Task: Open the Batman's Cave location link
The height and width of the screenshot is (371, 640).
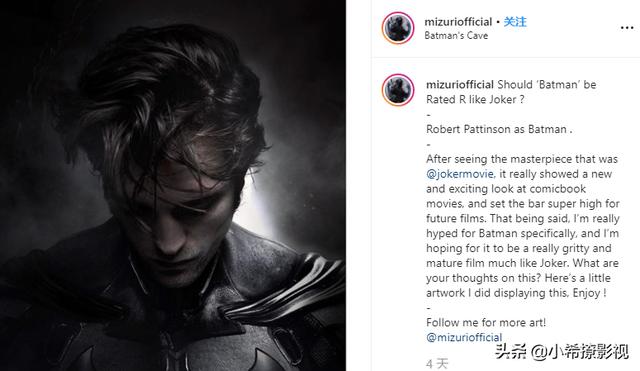Action: pyautogui.click(x=456, y=36)
